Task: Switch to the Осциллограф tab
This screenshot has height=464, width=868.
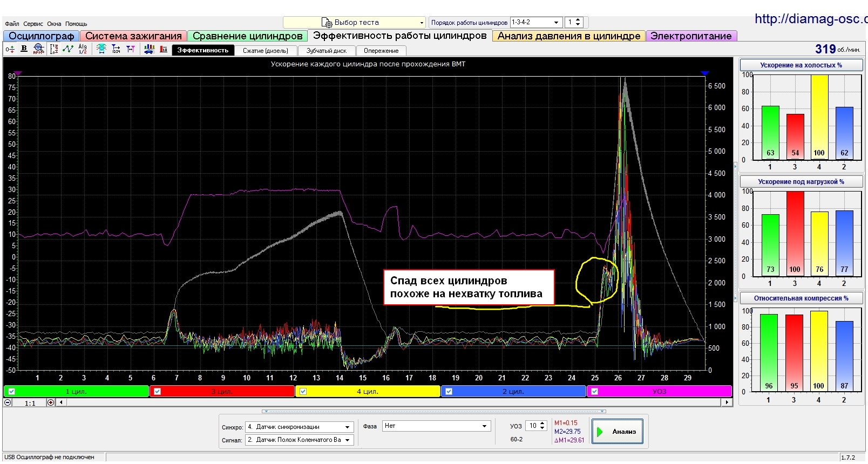Action: pos(42,36)
